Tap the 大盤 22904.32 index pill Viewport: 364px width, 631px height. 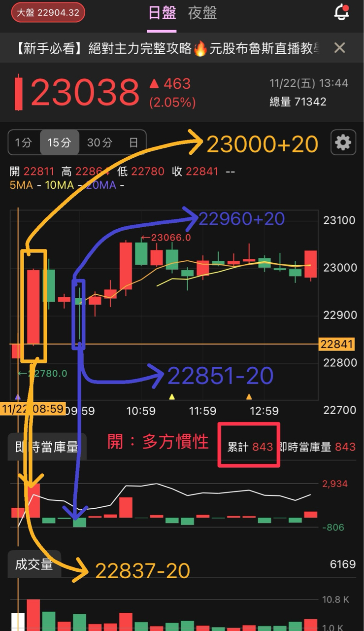[x=48, y=13]
